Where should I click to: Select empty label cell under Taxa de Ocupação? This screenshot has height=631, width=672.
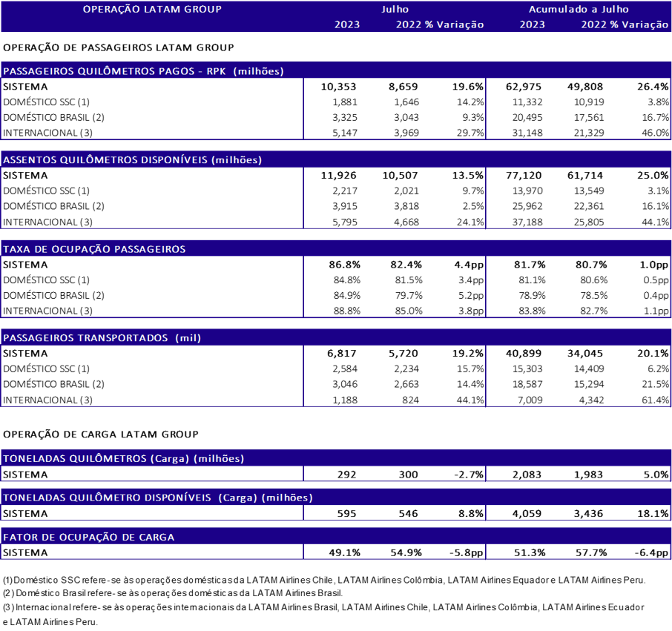tap(152, 287)
